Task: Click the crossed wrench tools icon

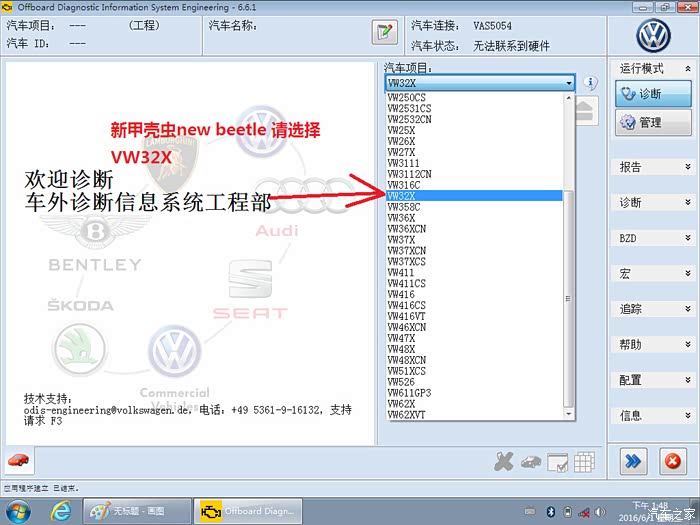Action: pos(504,461)
